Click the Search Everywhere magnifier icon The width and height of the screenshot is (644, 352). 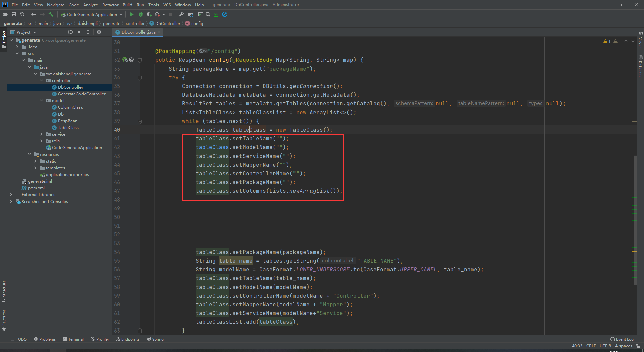click(x=208, y=14)
